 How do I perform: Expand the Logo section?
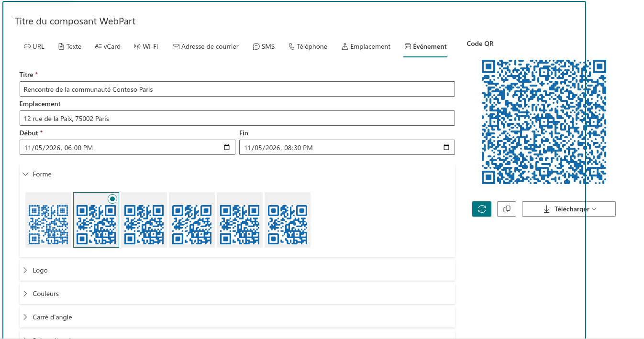click(237, 270)
